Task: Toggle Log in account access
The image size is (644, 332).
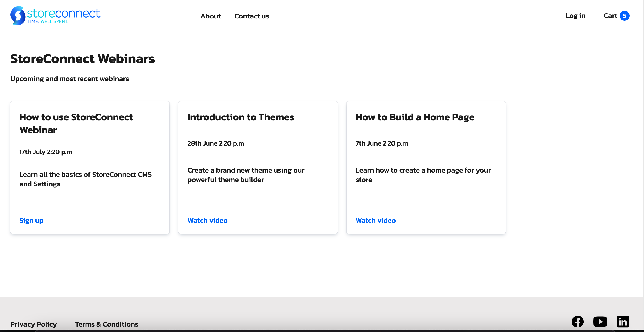Action: click(x=576, y=15)
